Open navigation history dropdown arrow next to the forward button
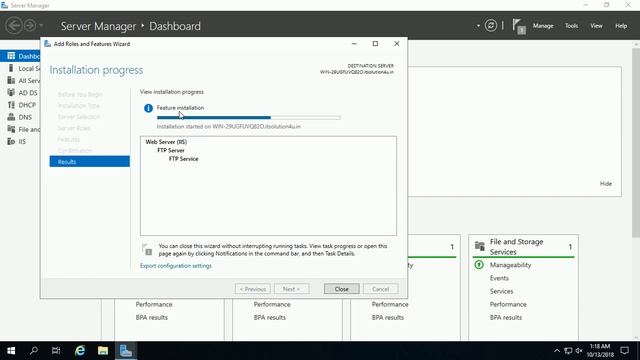 click(41, 26)
